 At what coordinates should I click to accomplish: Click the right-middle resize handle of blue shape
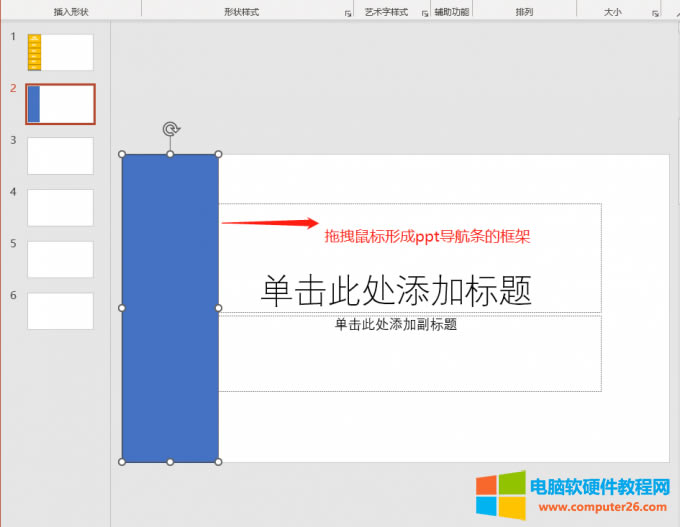pyautogui.click(x=218, y=308)
